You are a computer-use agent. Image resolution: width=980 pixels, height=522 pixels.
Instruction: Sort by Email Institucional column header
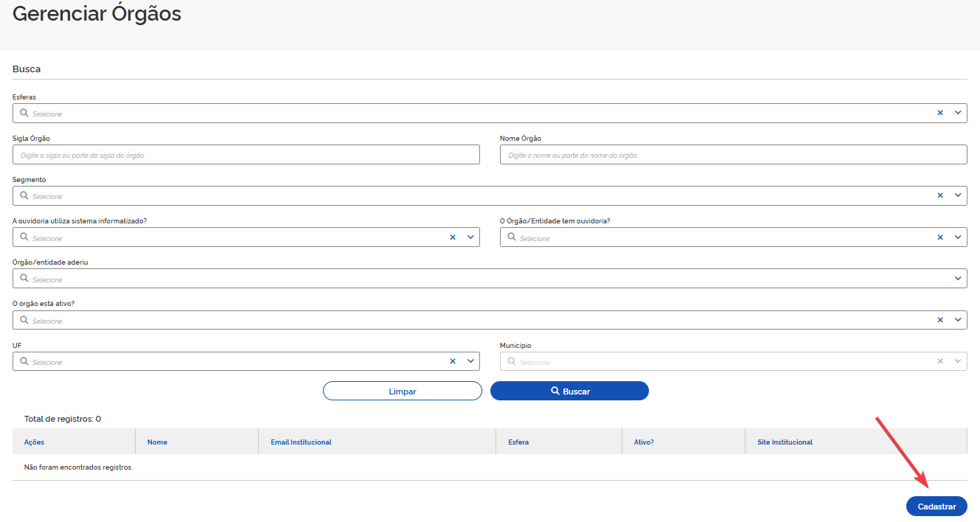click(x=301, y=442)
